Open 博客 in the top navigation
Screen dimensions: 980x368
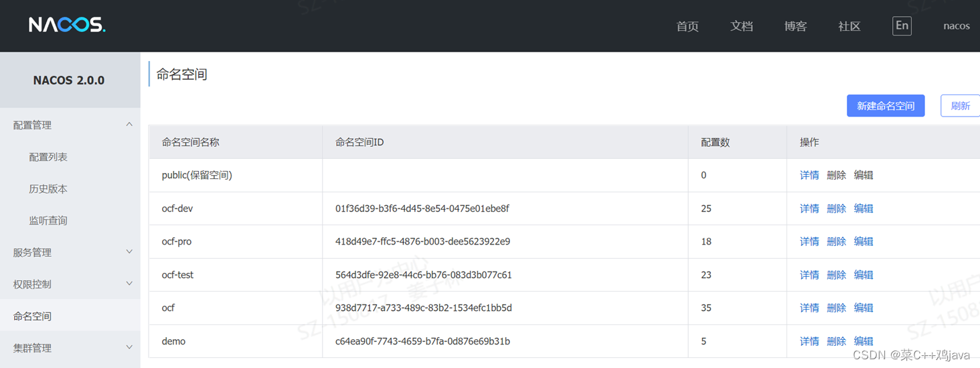795,26
